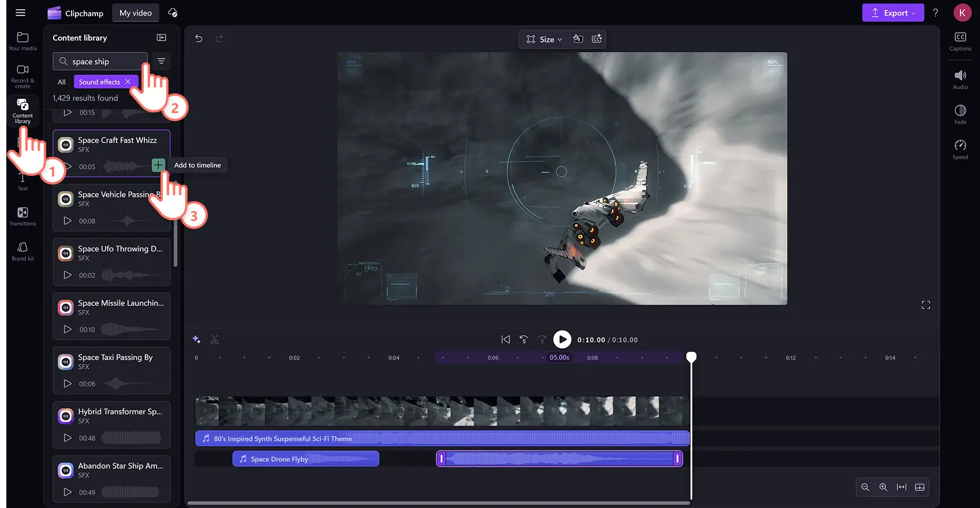Skip to the start of video
Screen dimensions: 980x508
tap(506, 340)
